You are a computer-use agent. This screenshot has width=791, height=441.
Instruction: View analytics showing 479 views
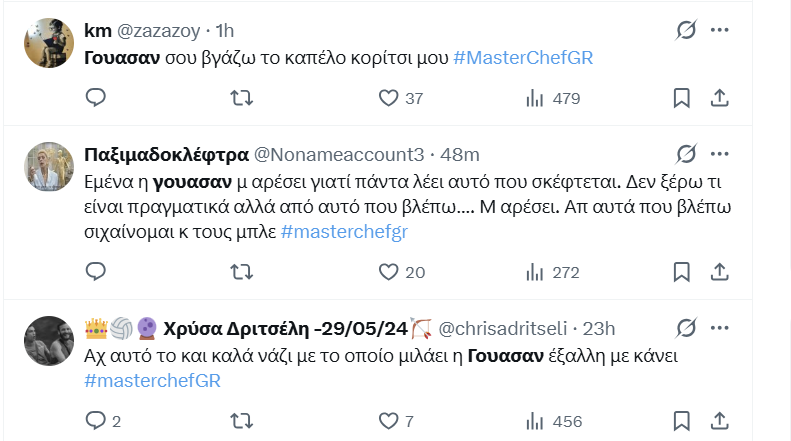pyautogui.click(x=535, y=98)
